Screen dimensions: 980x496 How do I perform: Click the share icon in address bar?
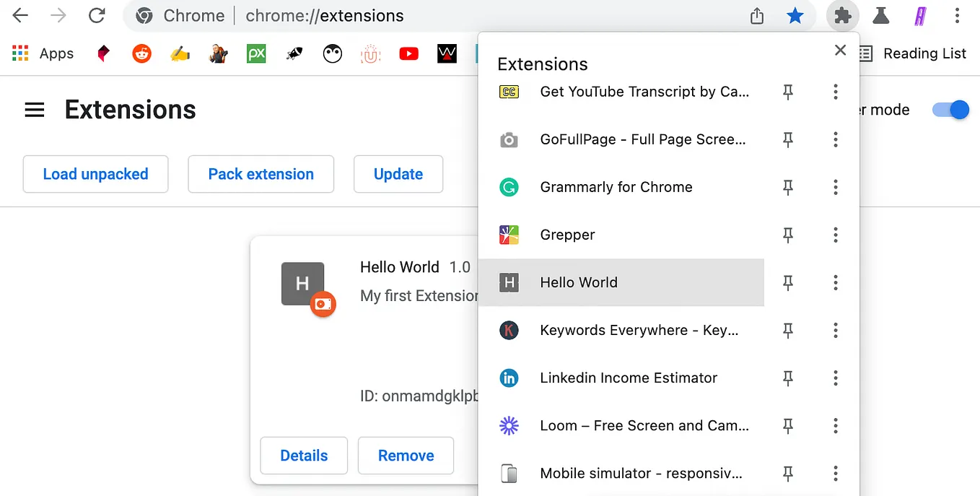756,15
